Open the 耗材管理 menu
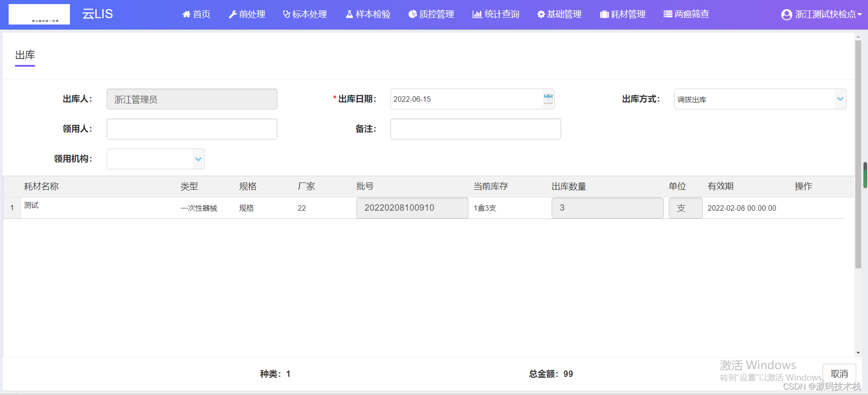 click(622, 15)
